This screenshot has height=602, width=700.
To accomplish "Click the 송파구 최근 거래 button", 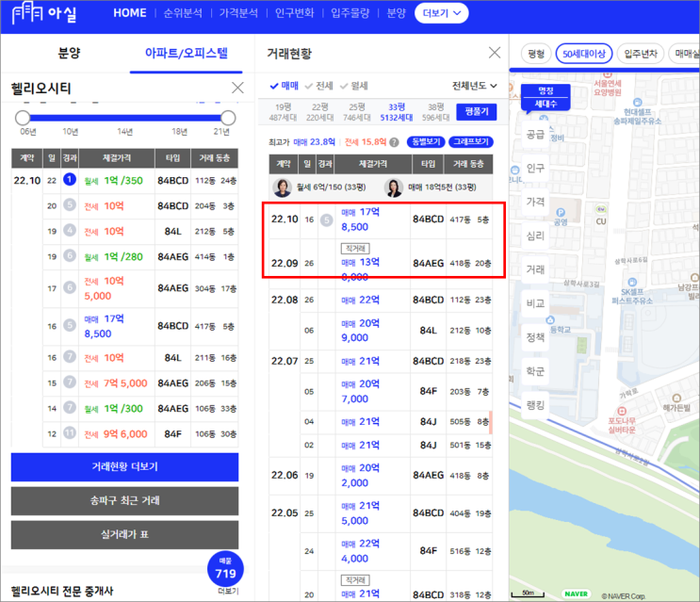I will (124, 500).
